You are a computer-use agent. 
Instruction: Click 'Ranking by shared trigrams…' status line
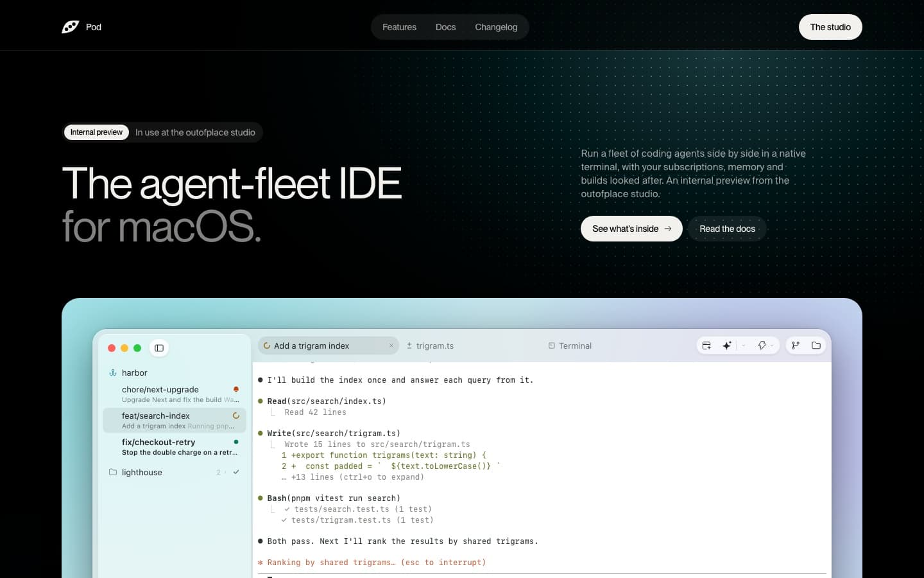tap(372, 563)
